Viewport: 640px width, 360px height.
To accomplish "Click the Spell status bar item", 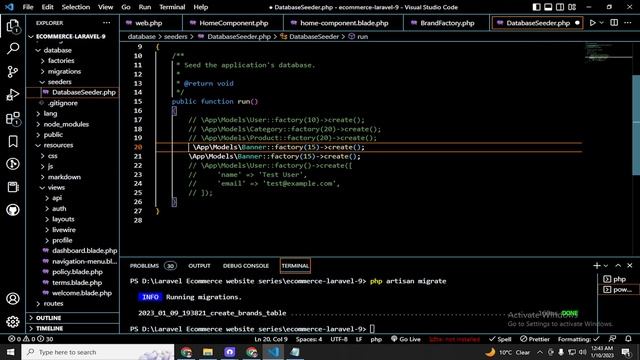I will click(x=500, y=339).
